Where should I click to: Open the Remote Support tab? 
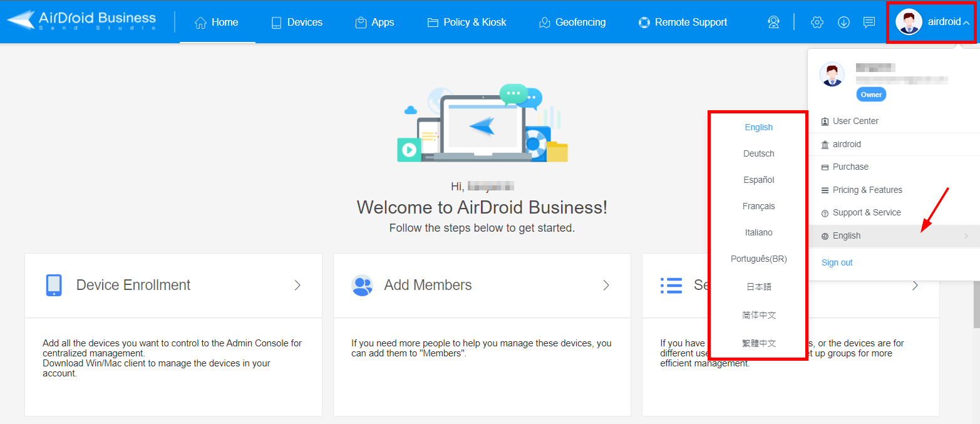[x=683, y=22]
